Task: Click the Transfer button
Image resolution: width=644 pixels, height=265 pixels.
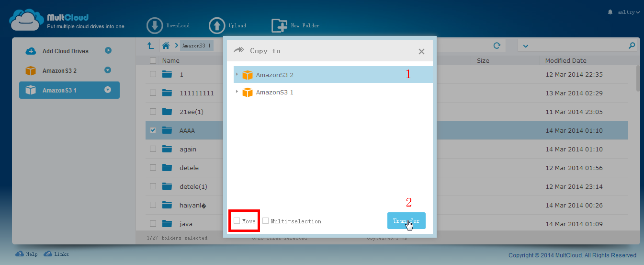Action: click(406, 221)
